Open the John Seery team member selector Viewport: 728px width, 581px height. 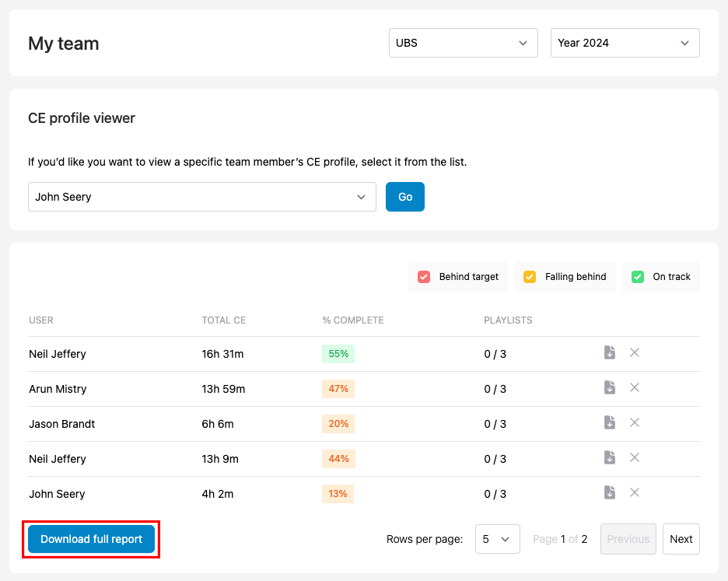point(201,197)
